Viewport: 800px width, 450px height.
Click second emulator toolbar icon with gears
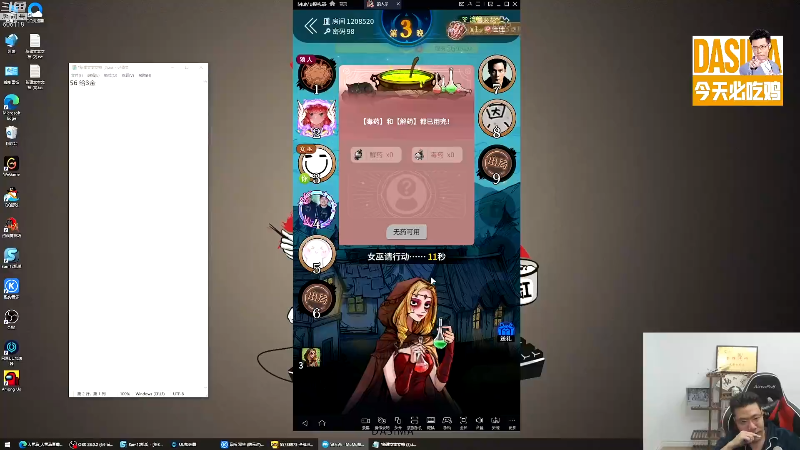382,423
